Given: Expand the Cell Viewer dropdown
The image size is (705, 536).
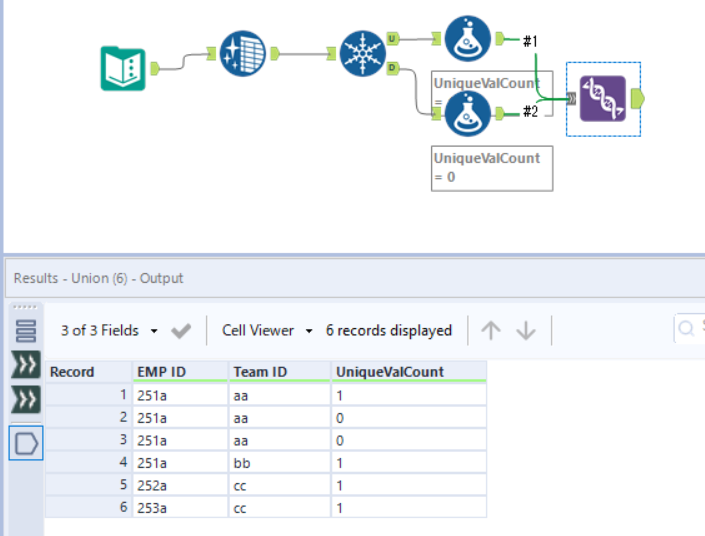Looking at the screenshot, I should [267, 330].
